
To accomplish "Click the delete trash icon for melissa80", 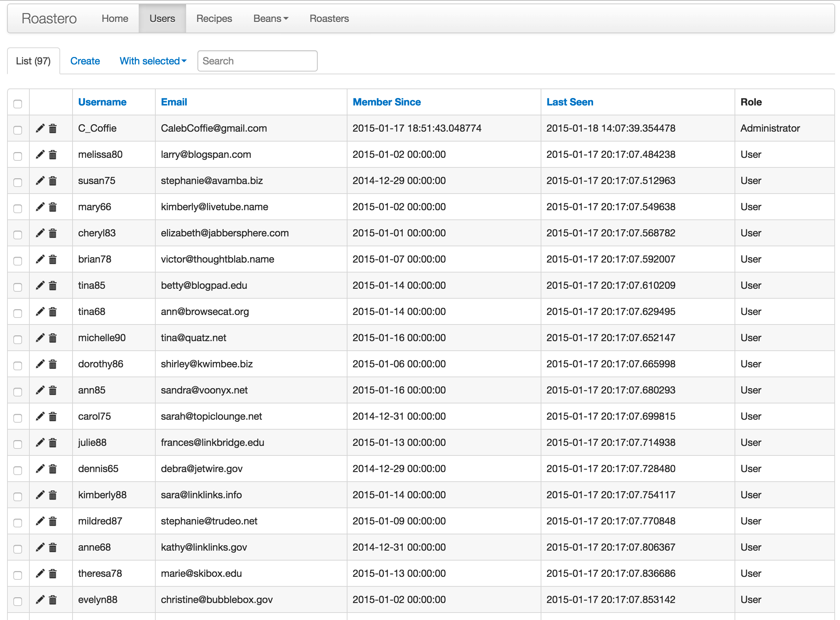I will click(53, 155).
